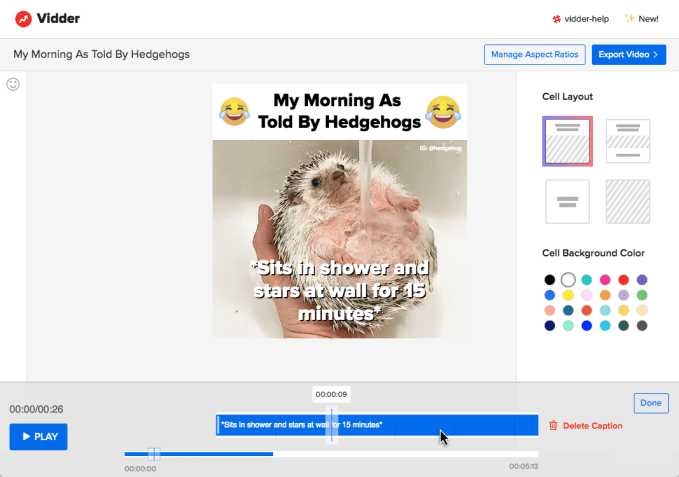The width and height of the screenshot is (679, 477).
Task: Open the emoji picker smiley icon
Action: pos(13,85)
